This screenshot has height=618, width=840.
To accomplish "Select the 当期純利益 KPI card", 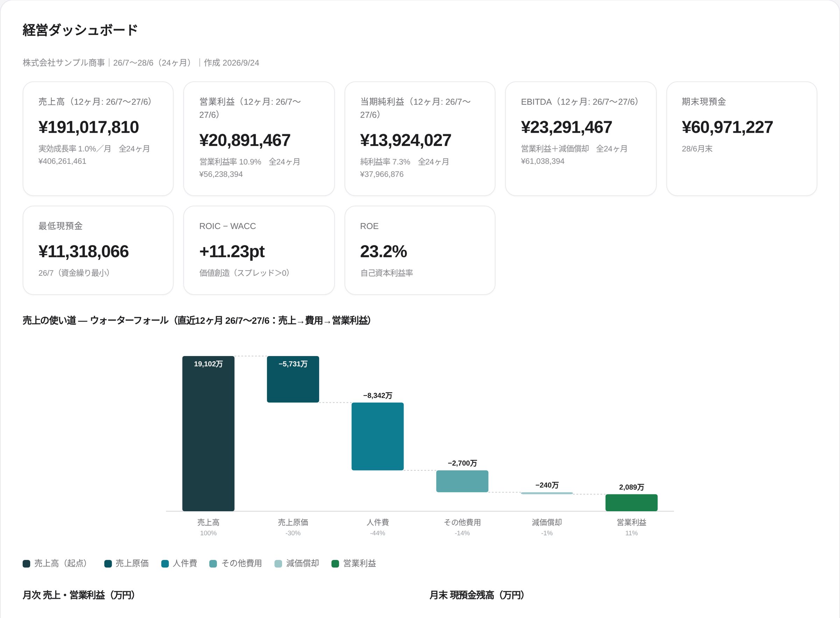I will tap(420, 138).
